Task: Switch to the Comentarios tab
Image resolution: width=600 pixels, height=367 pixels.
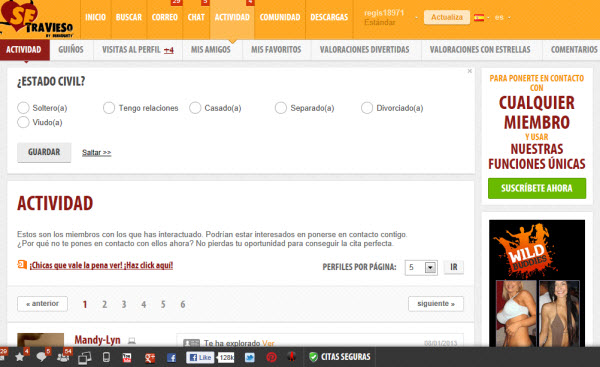Action: (574, 50)
